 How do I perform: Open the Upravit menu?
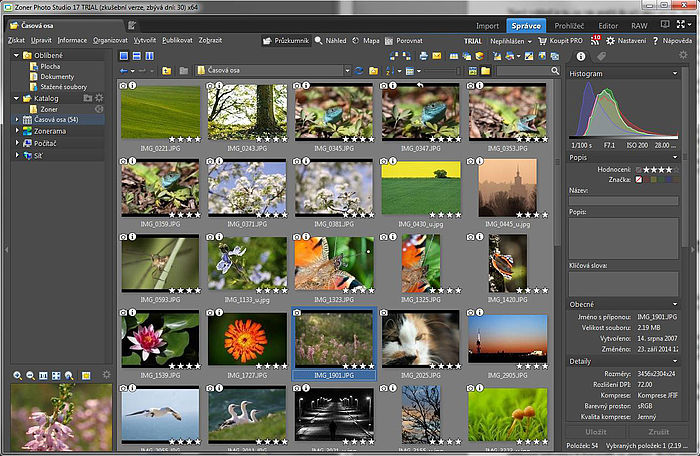point(41,41)
